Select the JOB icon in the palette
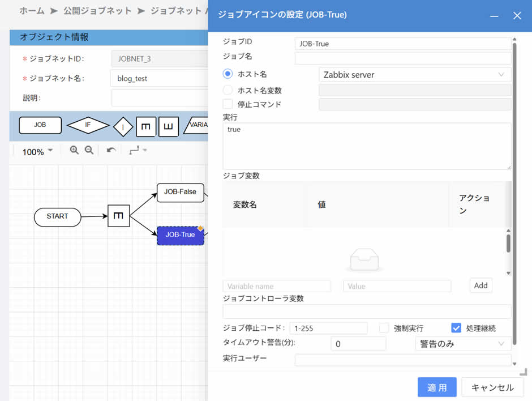Screen dimensions: 532x401 40,125
